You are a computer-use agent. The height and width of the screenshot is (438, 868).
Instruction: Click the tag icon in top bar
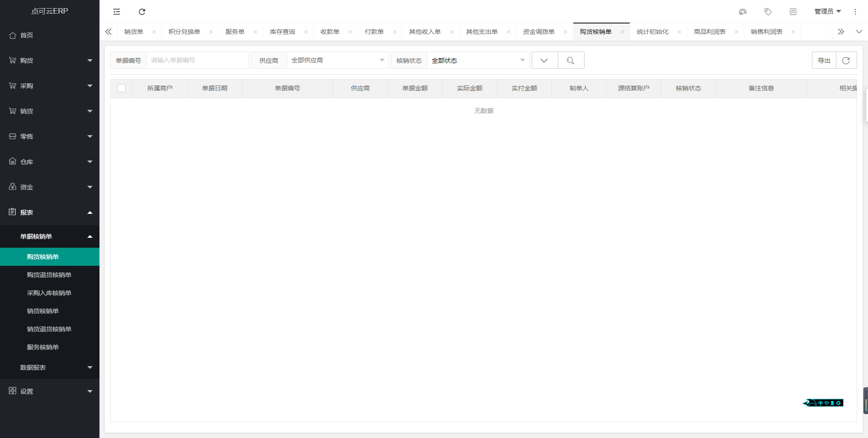click(x=768, y=12)
